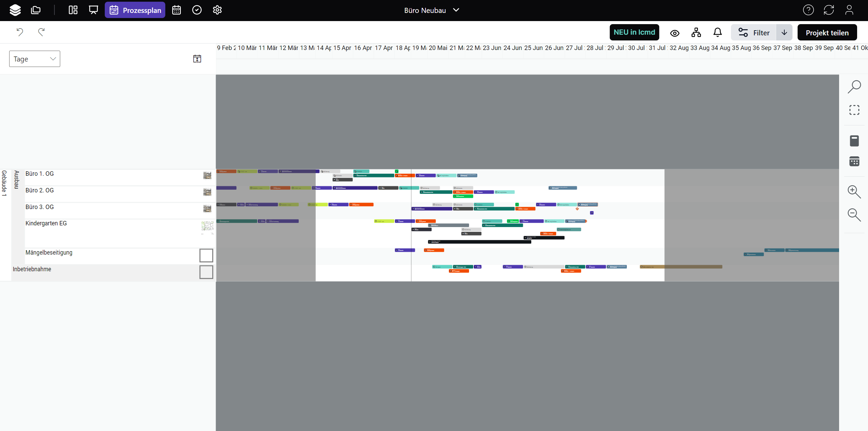Open the Büro 1. OG floor plan thumbnail

pyautogui.click(x=207, y=175)
